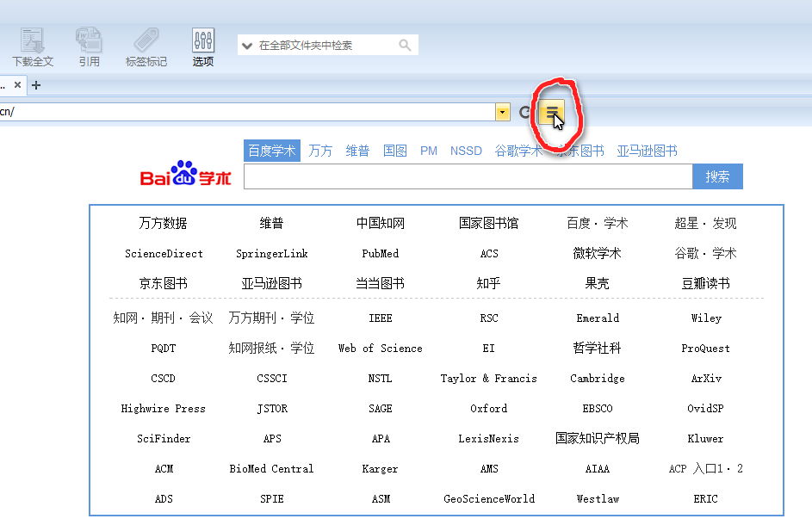This screenshot has height=525, width=812.
Task: Open the PubMed link
Action: [x=380, y=254]
